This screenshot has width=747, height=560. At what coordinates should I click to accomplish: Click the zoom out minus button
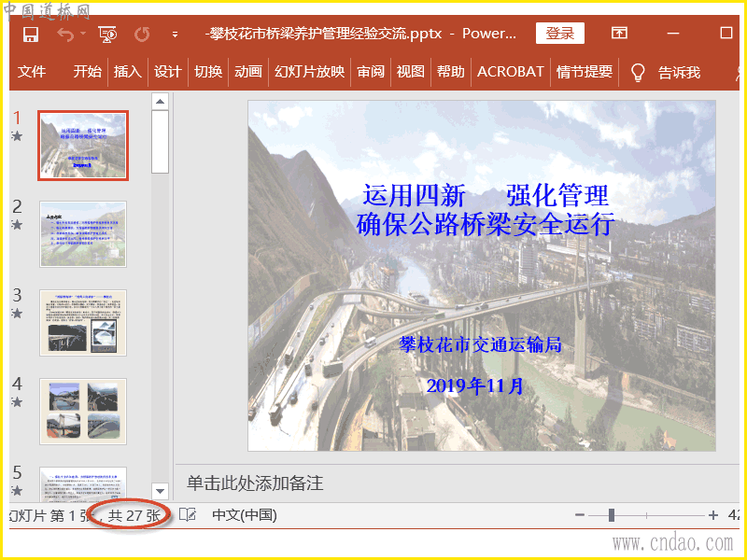click(580, 515)
